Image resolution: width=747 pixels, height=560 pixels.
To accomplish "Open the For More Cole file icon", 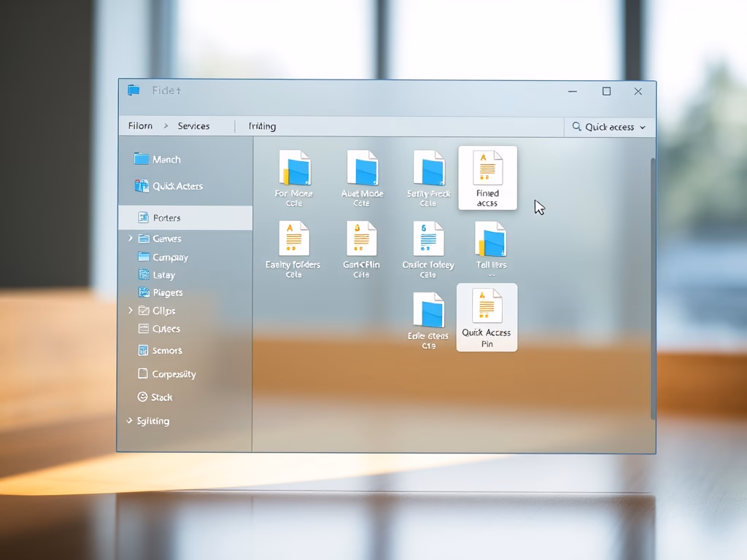I will [x=295, y=168].
